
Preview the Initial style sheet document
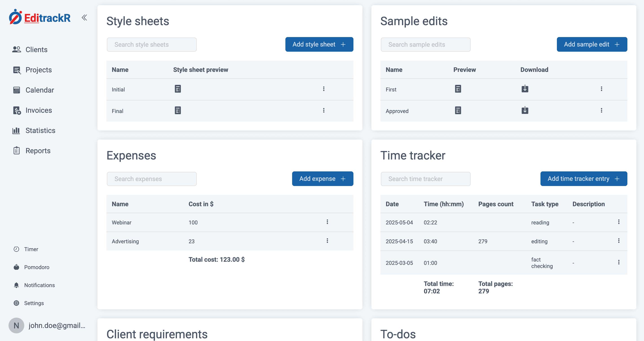tap(177, 89)
